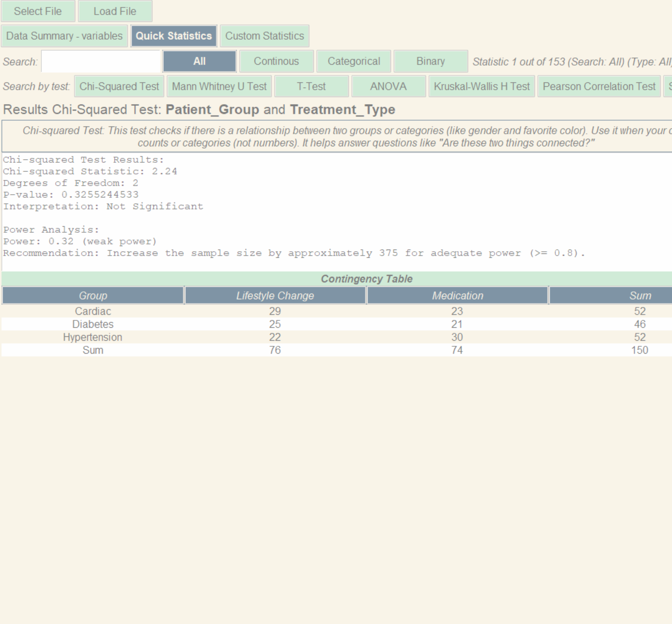The height and width of the screenshot is (624, 672).
Task: Select the Hypertension row in contingency table
Action: click(x=93, y=337)
